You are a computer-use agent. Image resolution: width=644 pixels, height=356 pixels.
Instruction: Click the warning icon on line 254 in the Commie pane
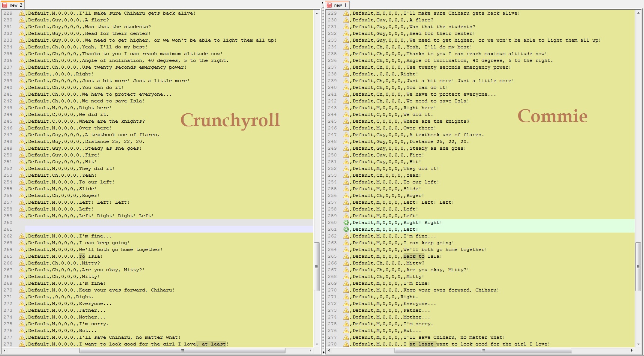(x=346, y=182)
